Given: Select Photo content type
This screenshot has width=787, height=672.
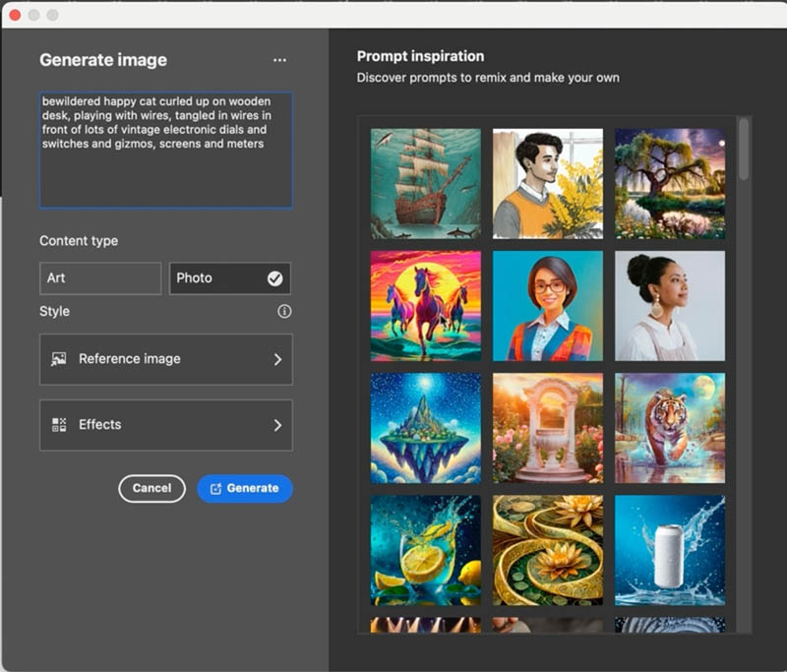Looking at the screenshot, I should [x=230, y=278].
